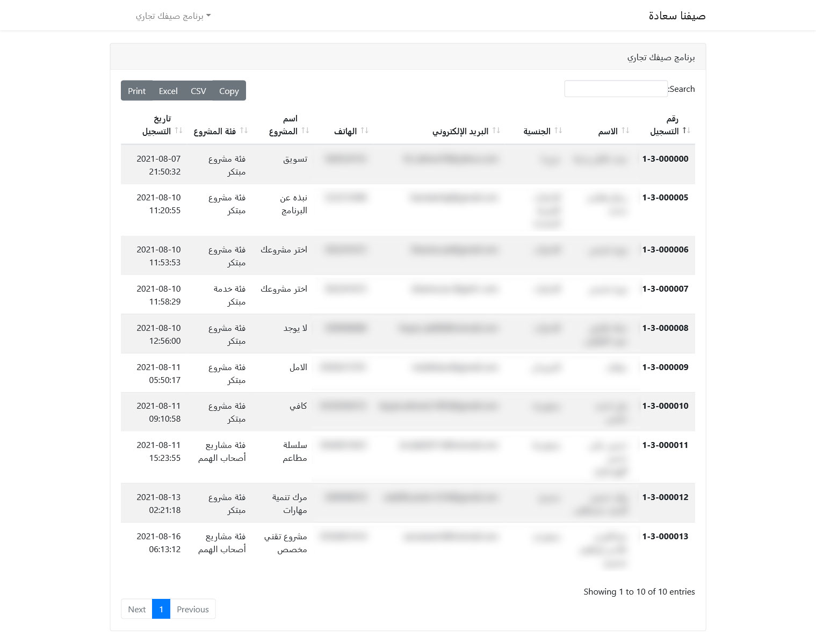
Task: Go to Previous pagination page
Action: click(x=192, y=609)
